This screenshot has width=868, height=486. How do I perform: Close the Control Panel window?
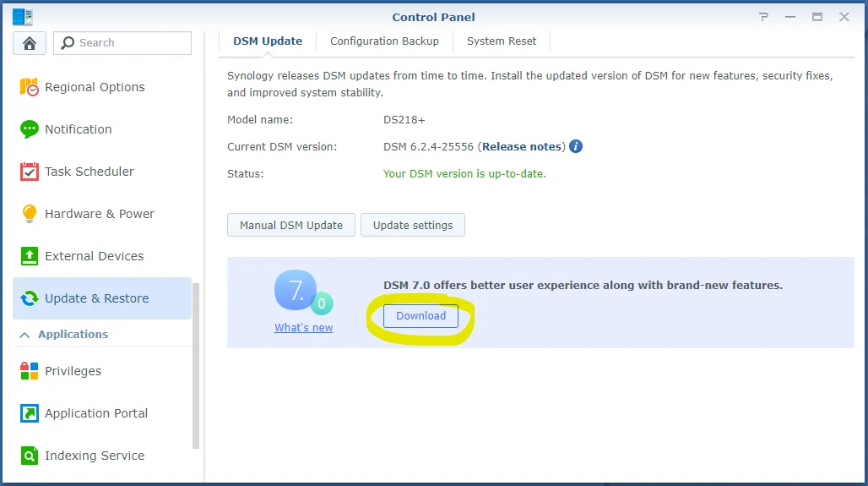tap(844, 17)
